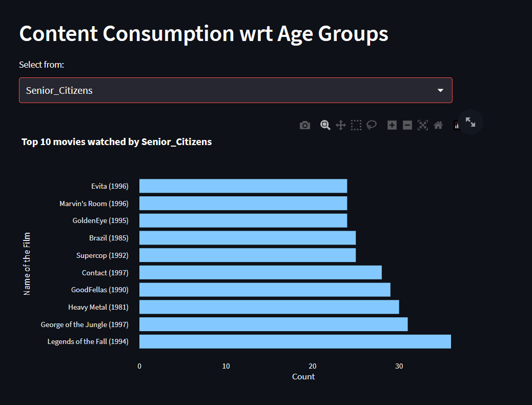Click the 'Select from:' label
532x405 pixels.
coord(42,65)
